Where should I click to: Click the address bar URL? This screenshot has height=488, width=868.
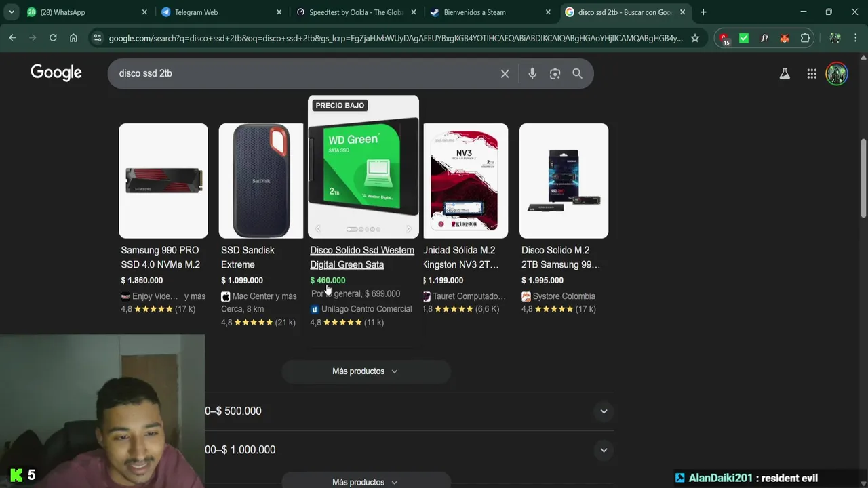[395, 38]
